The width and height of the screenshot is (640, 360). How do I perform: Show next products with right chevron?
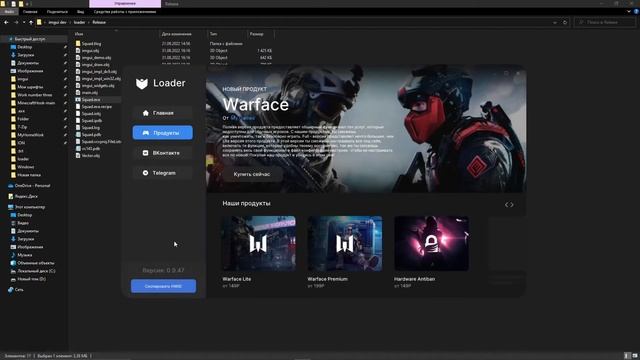click(x=512, y=204)
